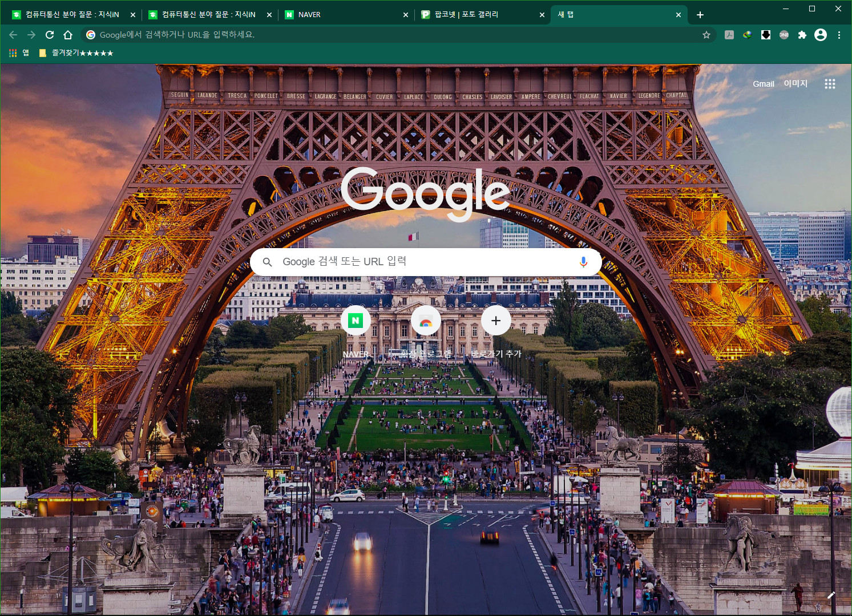
Task: Open the home page with the house icon
Action: (x=68, y=35)
